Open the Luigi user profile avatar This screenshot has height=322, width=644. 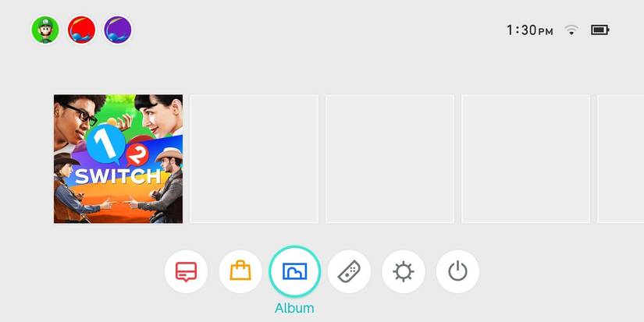click(45, 30)
